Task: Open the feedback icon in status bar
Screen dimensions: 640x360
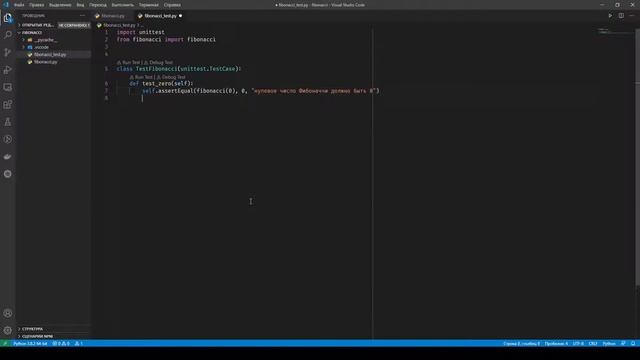Action: coord(623,343)
